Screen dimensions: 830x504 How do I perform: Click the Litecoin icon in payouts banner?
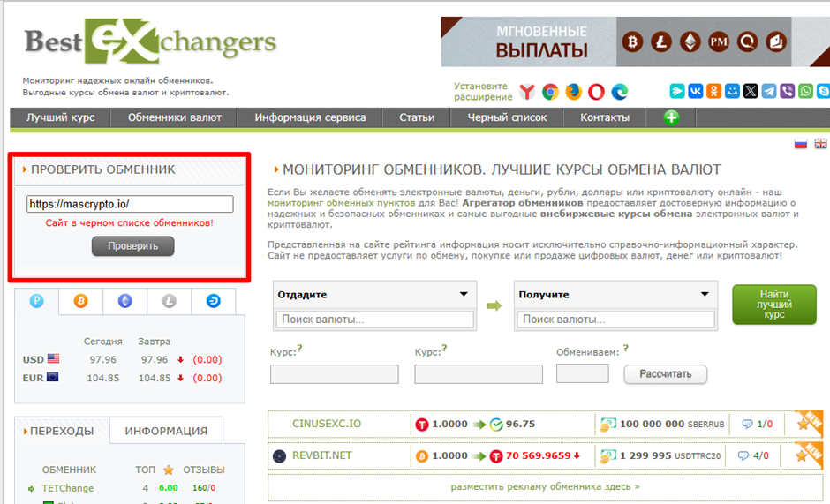coord(661,41)
